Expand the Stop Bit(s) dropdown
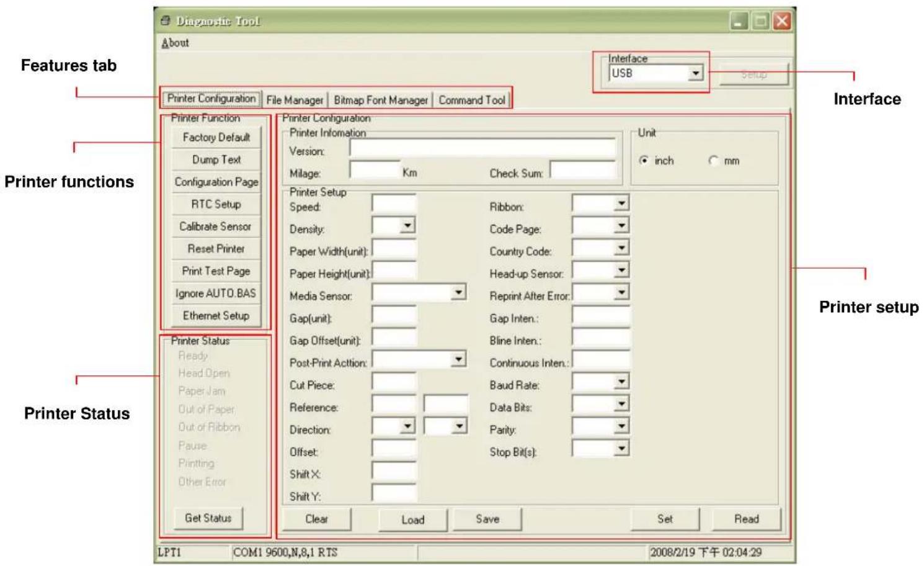The height and width of the screenshot is (566, 924). (621, 449)
